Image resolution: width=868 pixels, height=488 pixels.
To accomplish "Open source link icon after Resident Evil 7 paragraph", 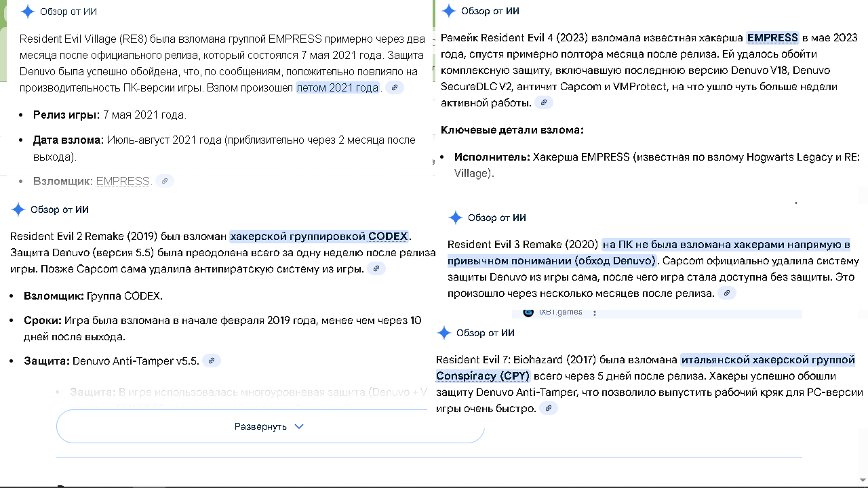I will [548, 409].
